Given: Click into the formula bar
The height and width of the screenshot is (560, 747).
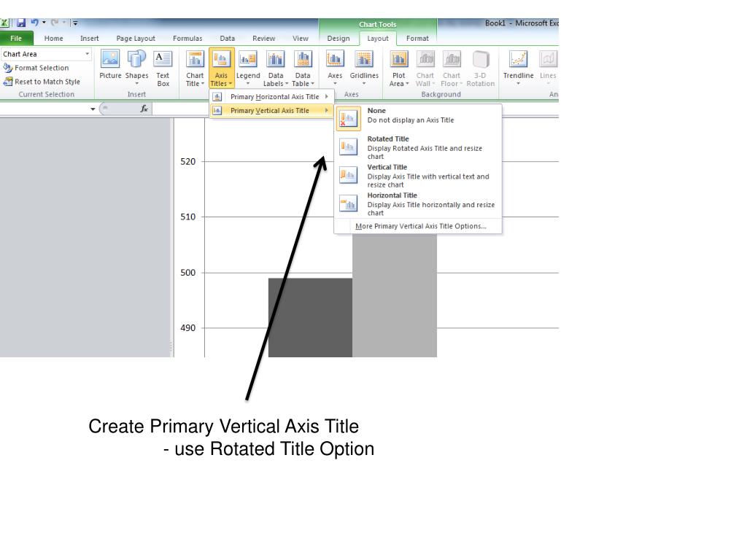Looking at the screenshot, I should pyautogui.click(x=355, y=109).
